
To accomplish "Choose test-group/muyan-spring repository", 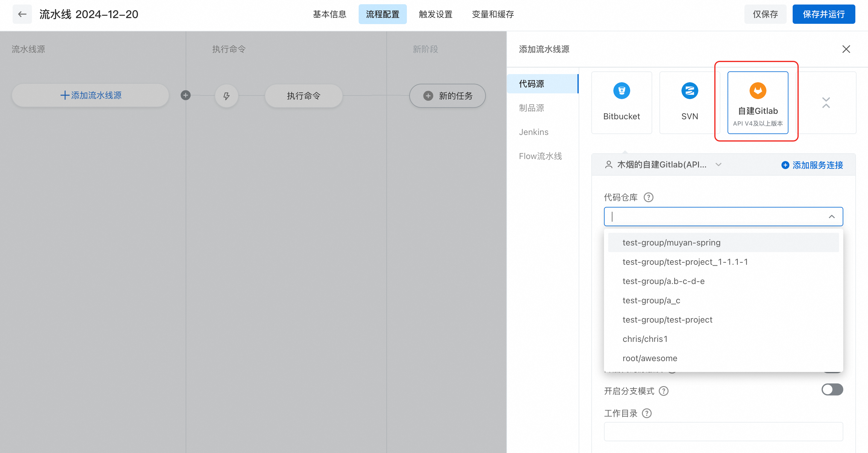I will (723, 242).
